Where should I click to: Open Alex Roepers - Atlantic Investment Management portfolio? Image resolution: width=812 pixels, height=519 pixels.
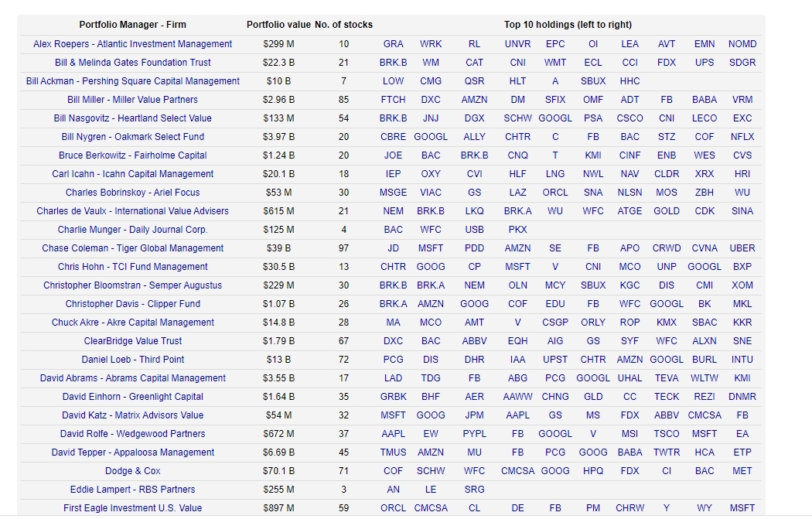click(132, 44)
